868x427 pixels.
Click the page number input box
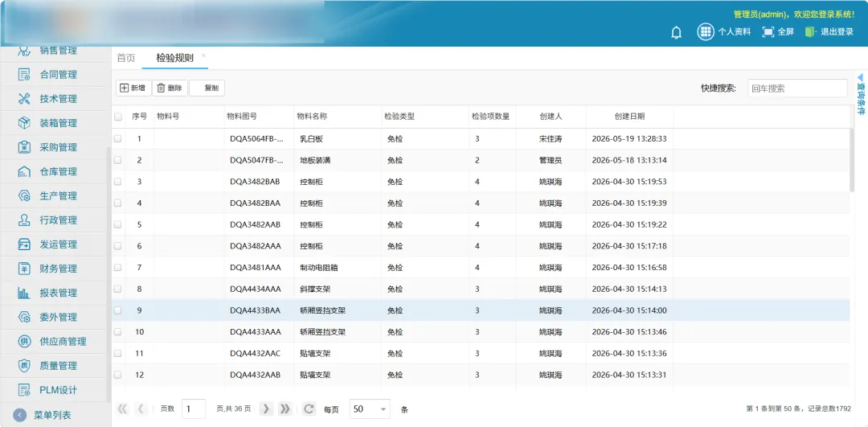click(193, 409)
